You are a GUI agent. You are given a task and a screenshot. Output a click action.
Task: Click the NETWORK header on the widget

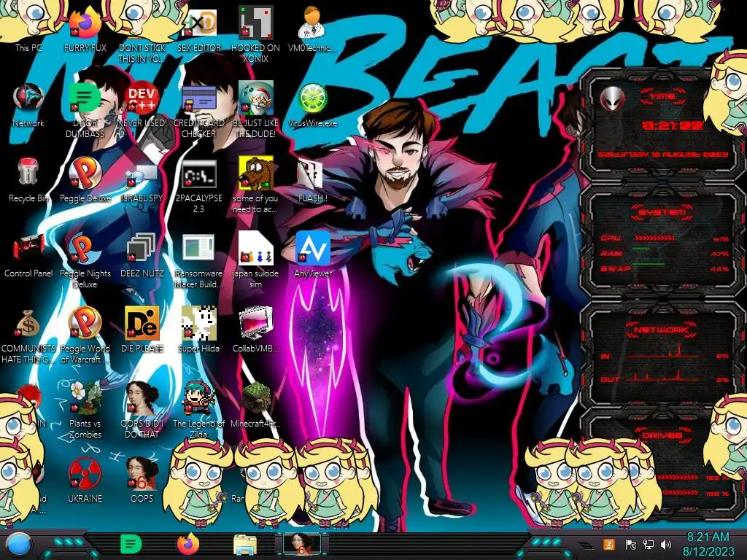pyautogui.click(x=661, y=330)
